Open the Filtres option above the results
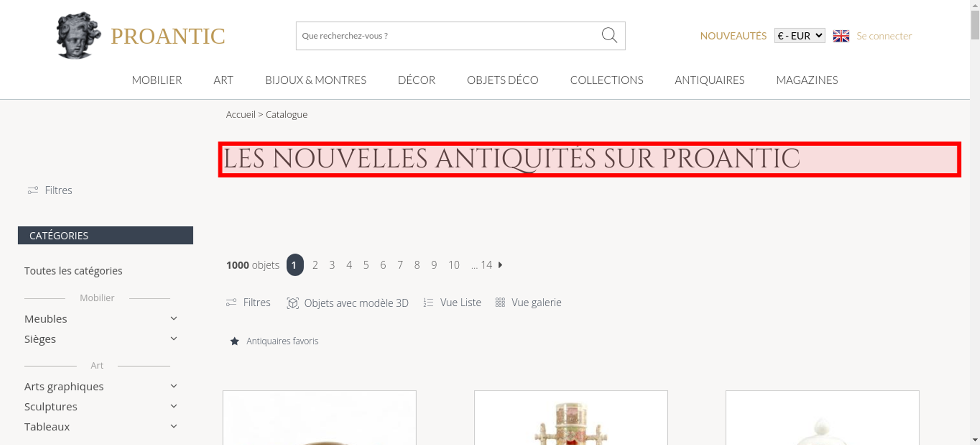Viewport: 980px width, 445px height. [248, 302]
